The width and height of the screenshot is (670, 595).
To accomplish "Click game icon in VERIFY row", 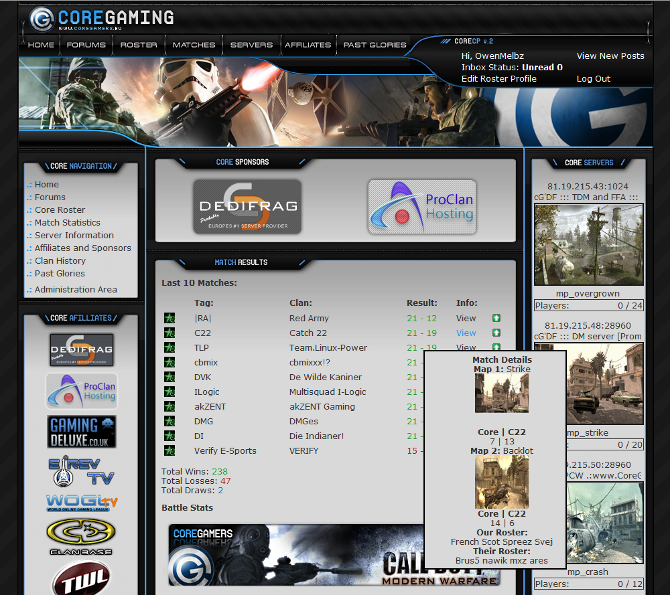I will pyautogui.click(x=170, y=451).
